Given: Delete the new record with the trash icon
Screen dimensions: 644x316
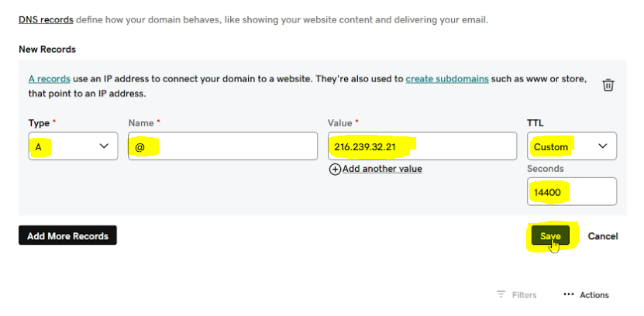Looking at the screenshot, I should click(x=608, y=85).
